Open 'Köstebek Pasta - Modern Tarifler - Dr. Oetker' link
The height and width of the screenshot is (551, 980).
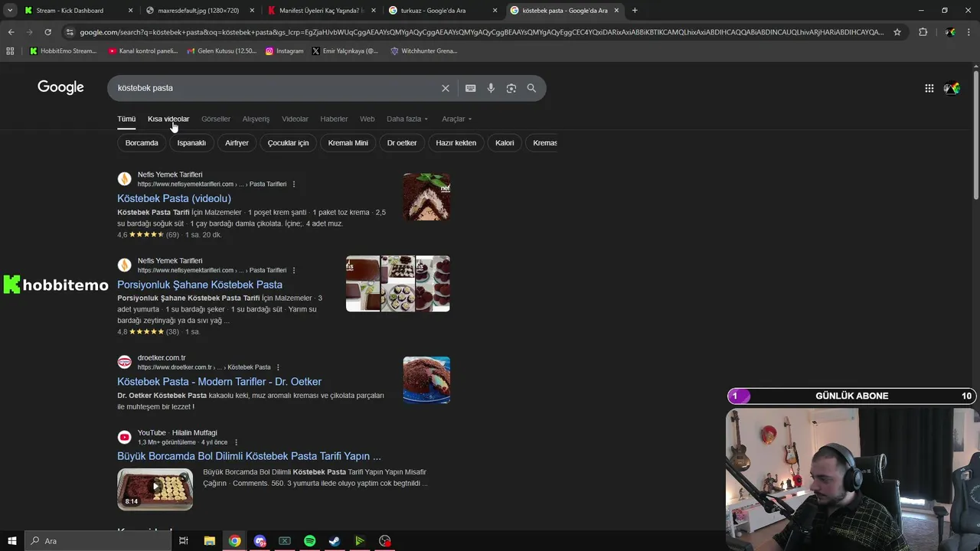tap(219, 382)
